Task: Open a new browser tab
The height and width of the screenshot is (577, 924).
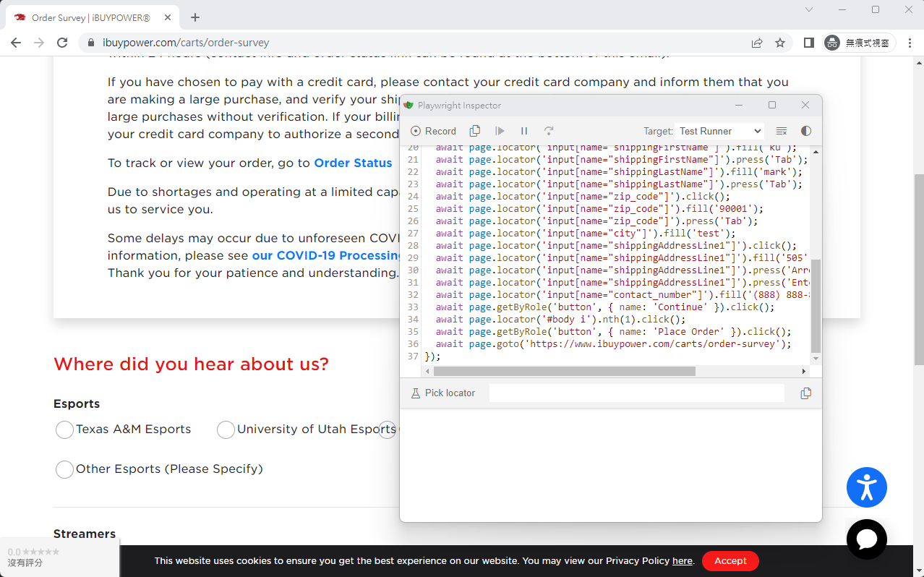Action: pyautogui.click(x=195, y=17)
